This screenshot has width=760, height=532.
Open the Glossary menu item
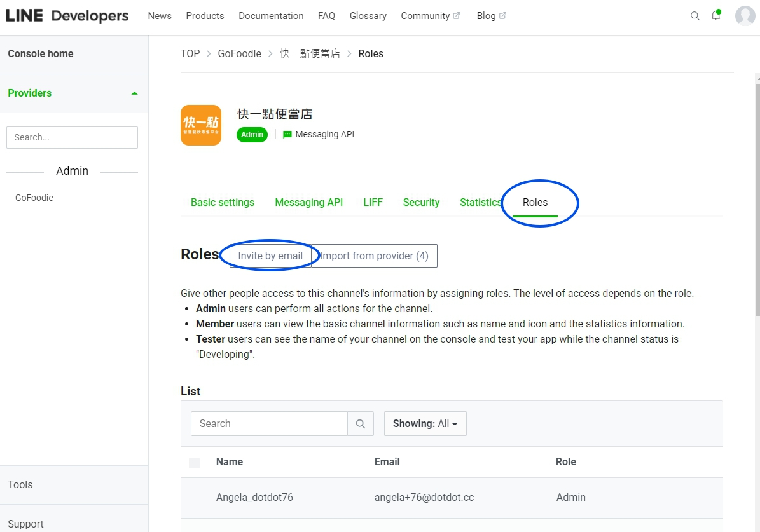click(368, 15)
